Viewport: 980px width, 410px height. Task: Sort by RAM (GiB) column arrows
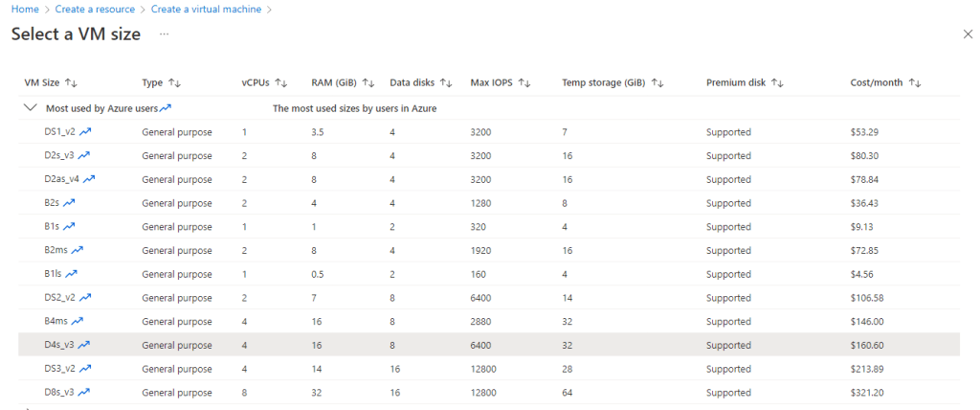click(368, 83)
